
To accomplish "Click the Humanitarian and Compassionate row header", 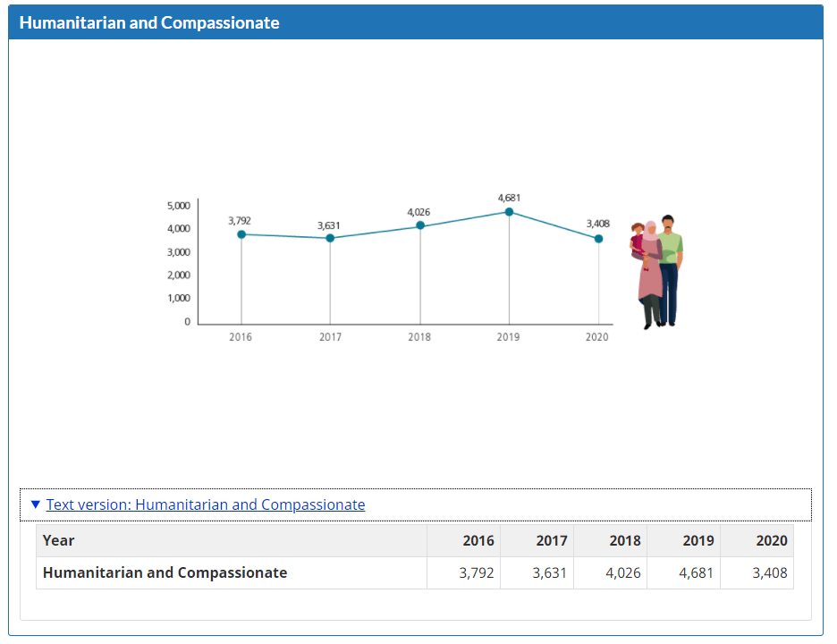I will pyautogui.click(x=165, y=572).
